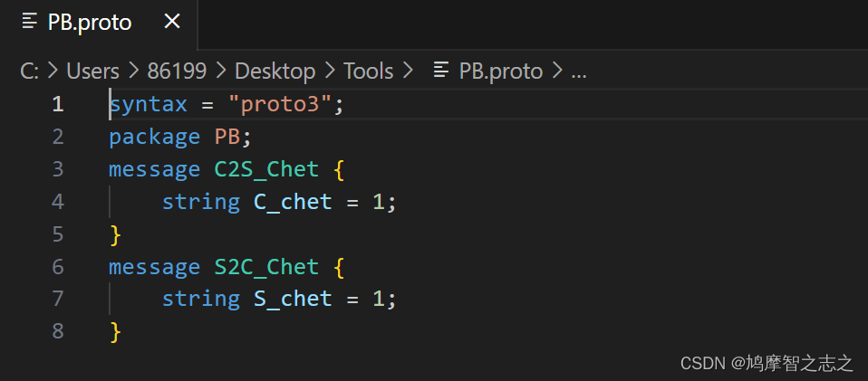Click the S2C_Chet message name
Screen dimensions: 868x381
point(266,267)
